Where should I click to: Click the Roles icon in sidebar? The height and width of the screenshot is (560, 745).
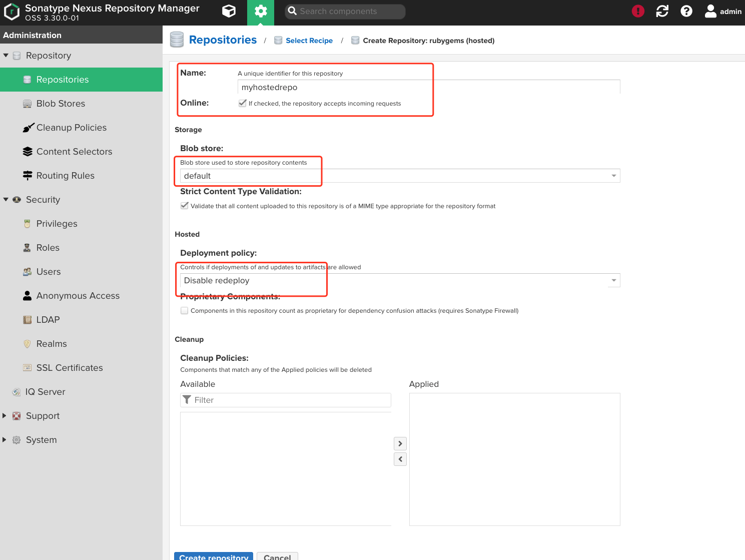point(28,248)
